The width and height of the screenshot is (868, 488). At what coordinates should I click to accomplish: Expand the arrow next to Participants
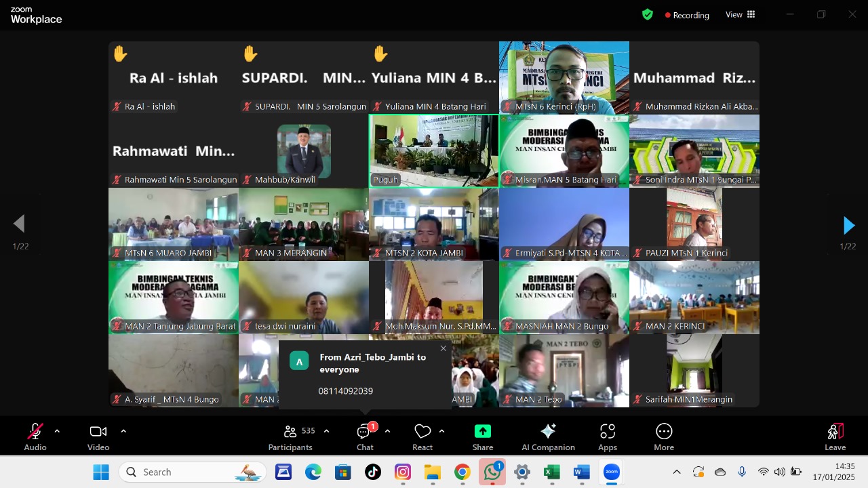tap(326, 431)
